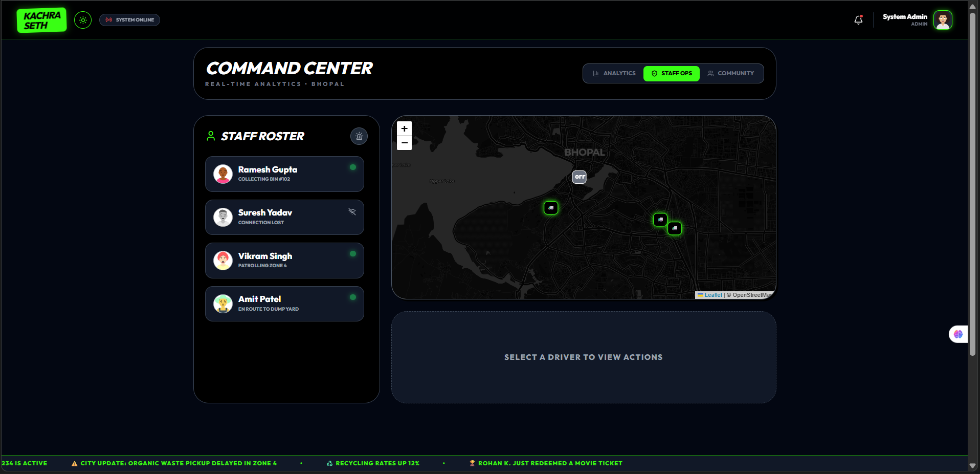Select Amit Patel from the staff roster
Viewport: 980px width, 474px height.
pos(284,304)
